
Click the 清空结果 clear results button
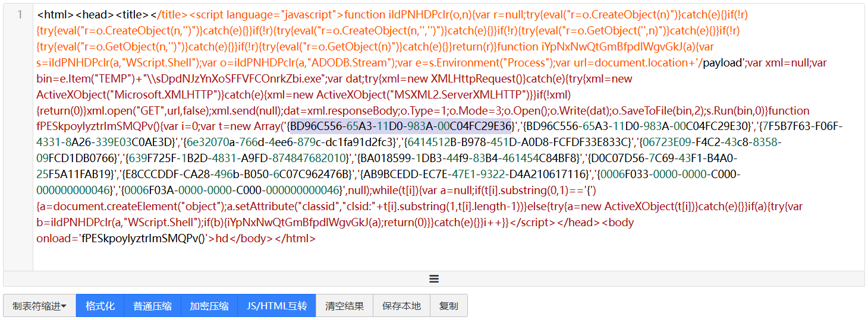(344, 306)
